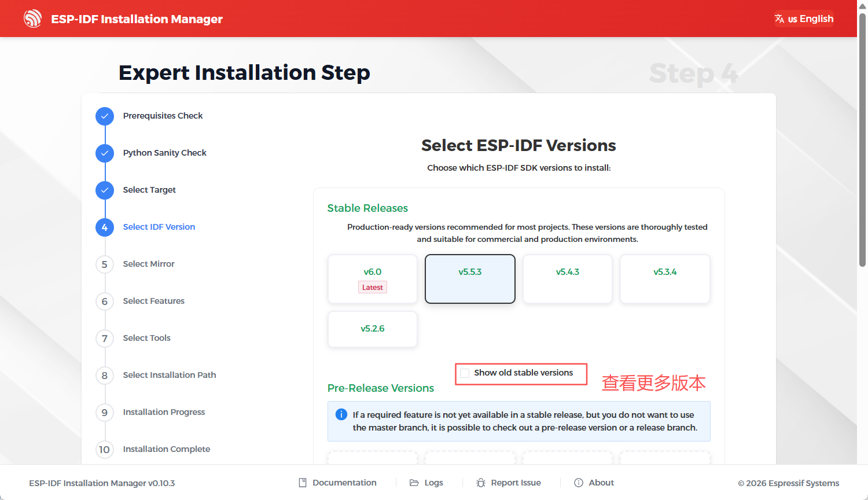Click "Choose which ESP-IDF SDK versions to install:" text
Viewport: 868px width, 500px height.
(x=519, y=168)
